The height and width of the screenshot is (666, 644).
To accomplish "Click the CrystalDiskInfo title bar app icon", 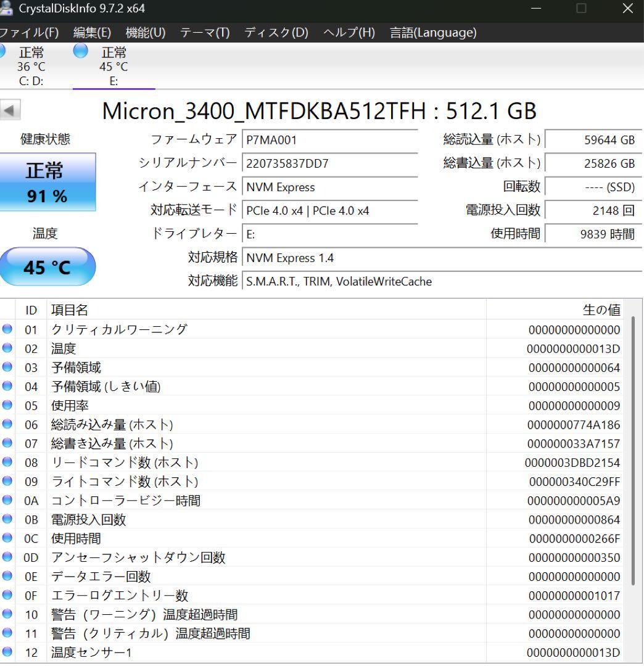I will pyautogui.click(x=6, y=9).
